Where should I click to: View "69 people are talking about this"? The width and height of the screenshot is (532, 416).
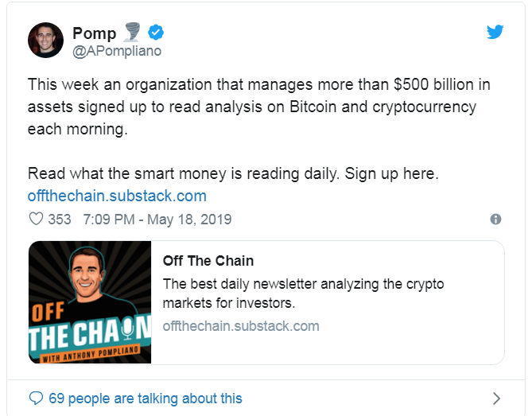coord(145,398)
